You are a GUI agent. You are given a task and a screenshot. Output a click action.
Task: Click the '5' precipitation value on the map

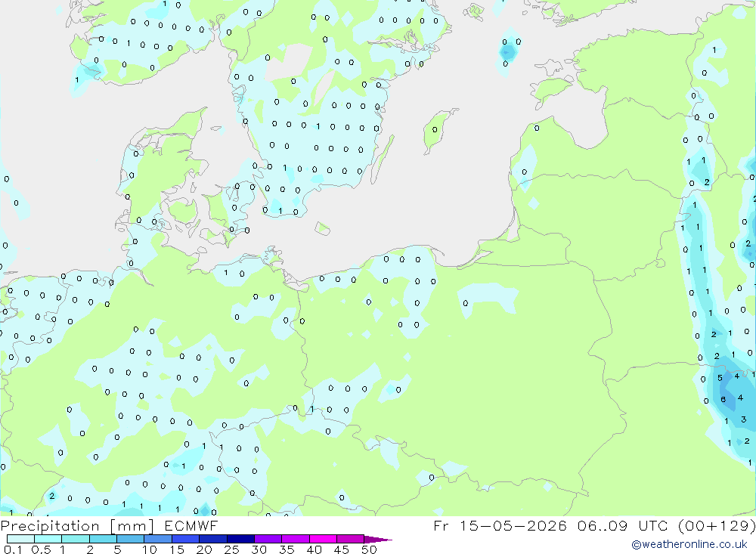720,378
